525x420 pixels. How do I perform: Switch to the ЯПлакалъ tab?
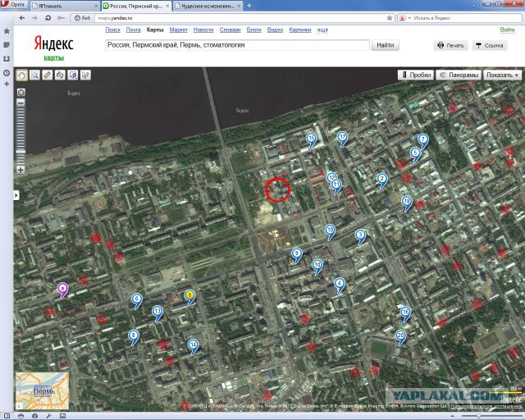click(x=64, y=6)
